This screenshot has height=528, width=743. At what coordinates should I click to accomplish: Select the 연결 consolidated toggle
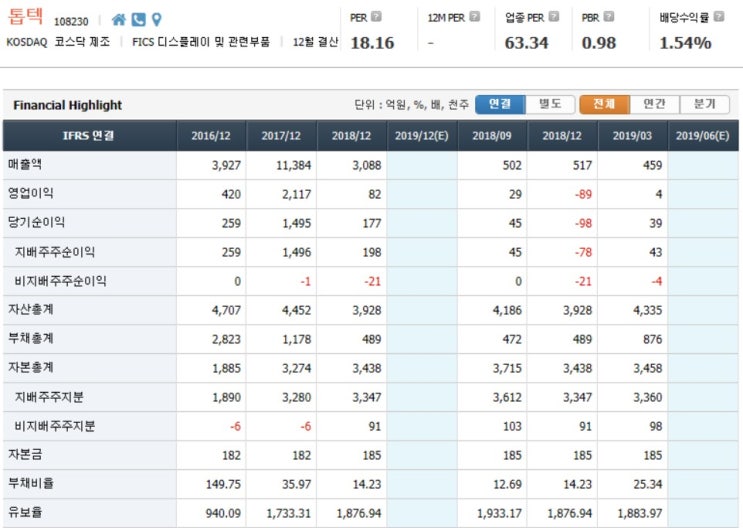point(500,104)
